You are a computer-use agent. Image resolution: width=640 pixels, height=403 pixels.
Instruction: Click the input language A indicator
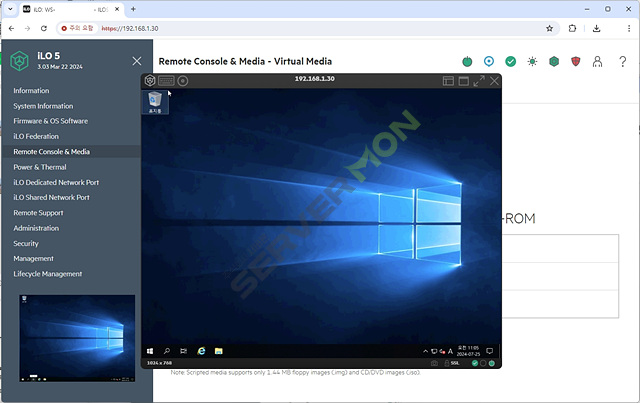point(450,351)
